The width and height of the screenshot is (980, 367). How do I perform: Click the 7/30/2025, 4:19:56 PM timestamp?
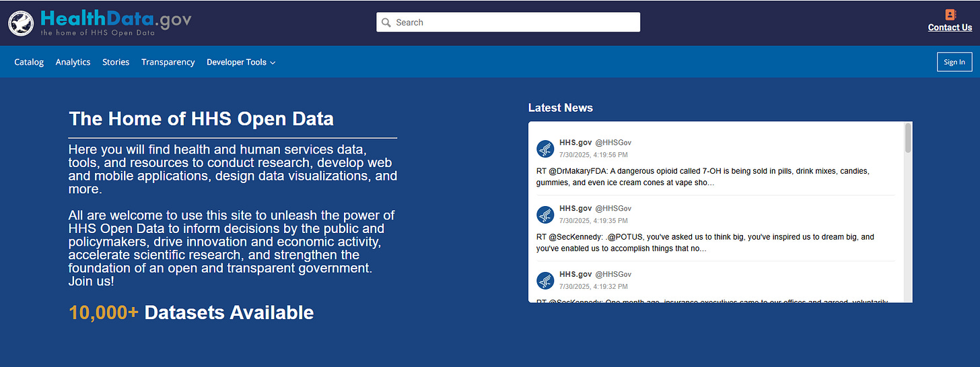coord(594,155)
